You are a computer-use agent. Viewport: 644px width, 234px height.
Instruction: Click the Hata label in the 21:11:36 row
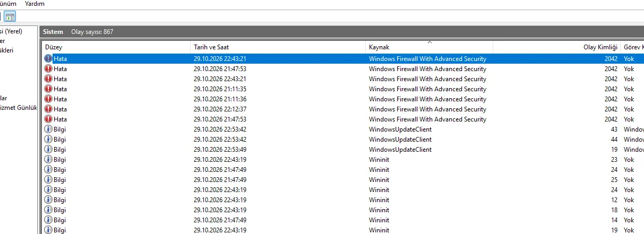(x=60, y=99)
